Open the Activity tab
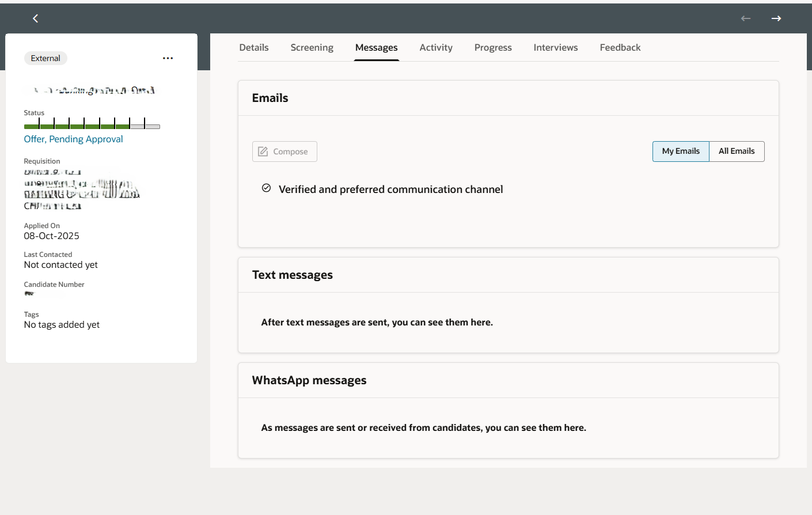Screen dimensions: 812x515 point(436,48)
